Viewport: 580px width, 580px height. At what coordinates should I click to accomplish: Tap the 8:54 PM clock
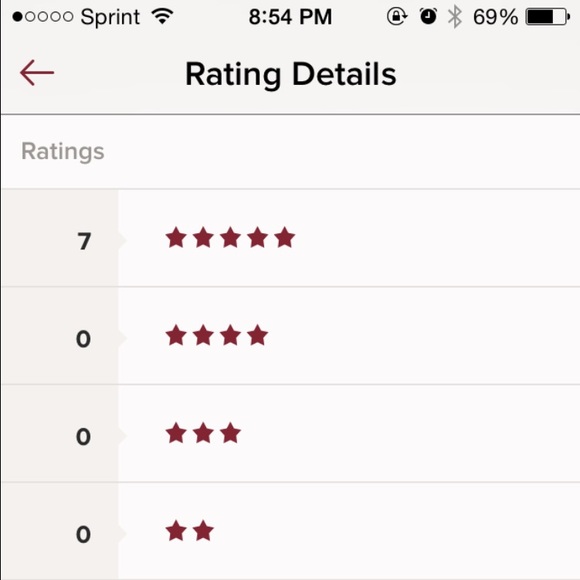[290, 17]
